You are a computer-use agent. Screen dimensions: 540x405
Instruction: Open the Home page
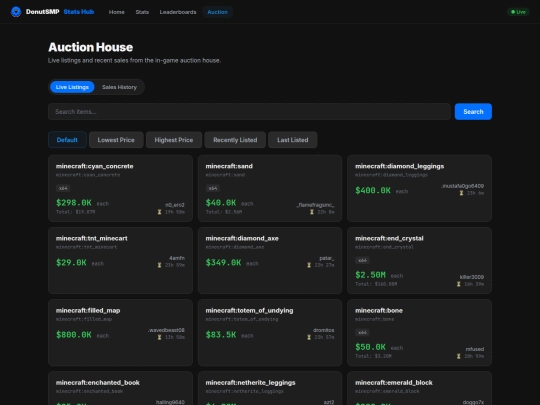pyautogui.click(x=116, y=12)
